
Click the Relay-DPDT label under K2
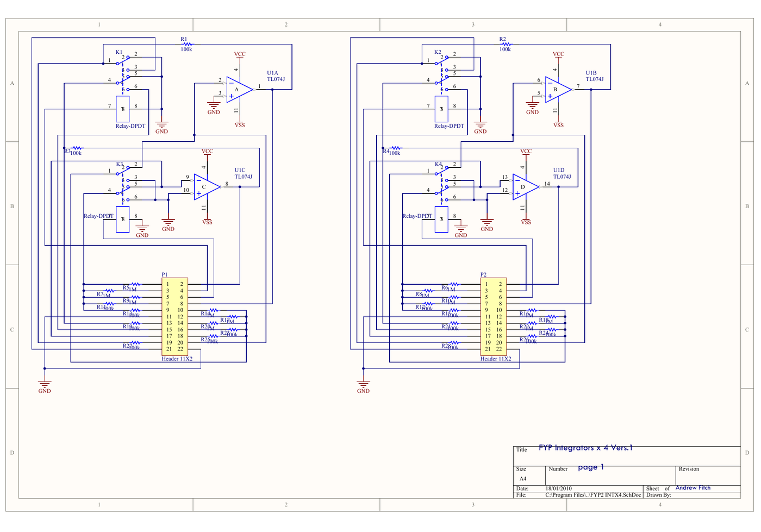point(449,126)
